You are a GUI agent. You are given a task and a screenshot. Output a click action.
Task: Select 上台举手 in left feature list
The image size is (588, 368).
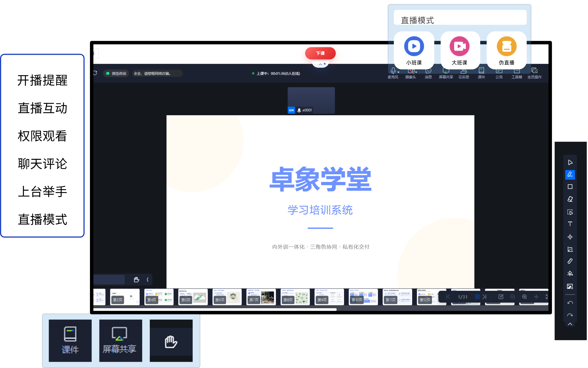(x=42, y=191)
